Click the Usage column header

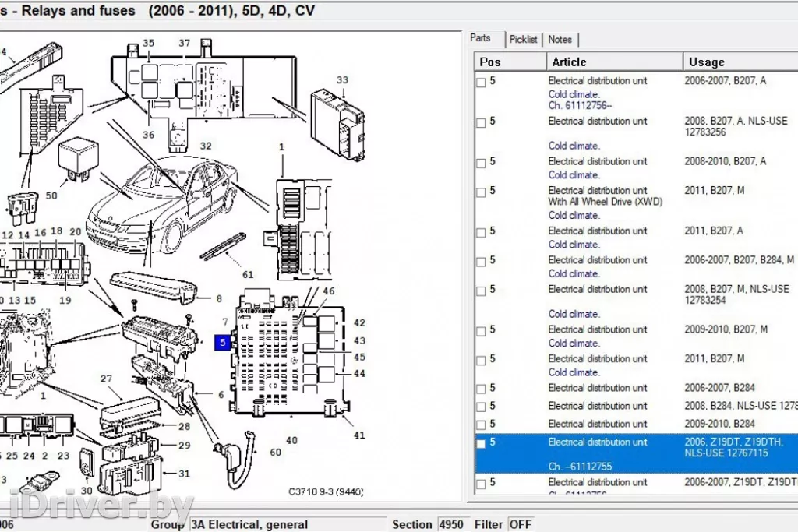pyautogui.click(x=741, y=62)
